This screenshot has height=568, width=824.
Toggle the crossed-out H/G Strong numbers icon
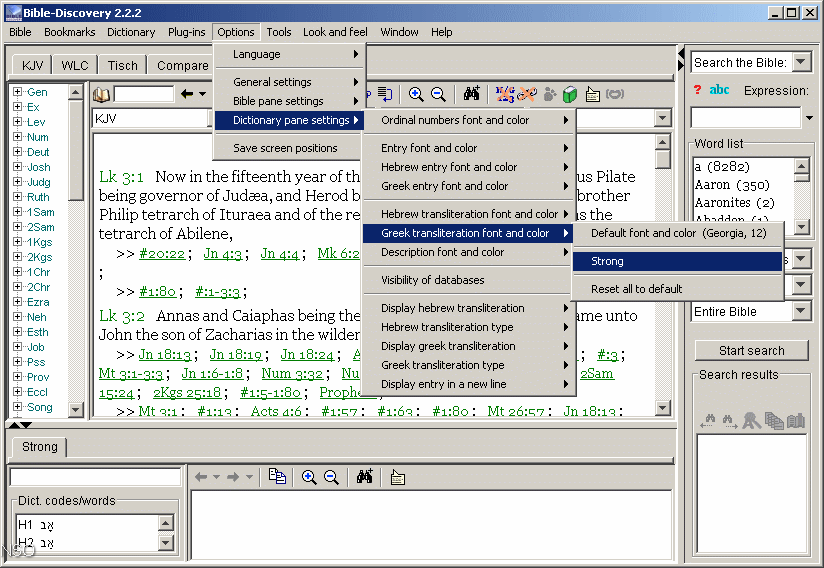coord(505,94)
